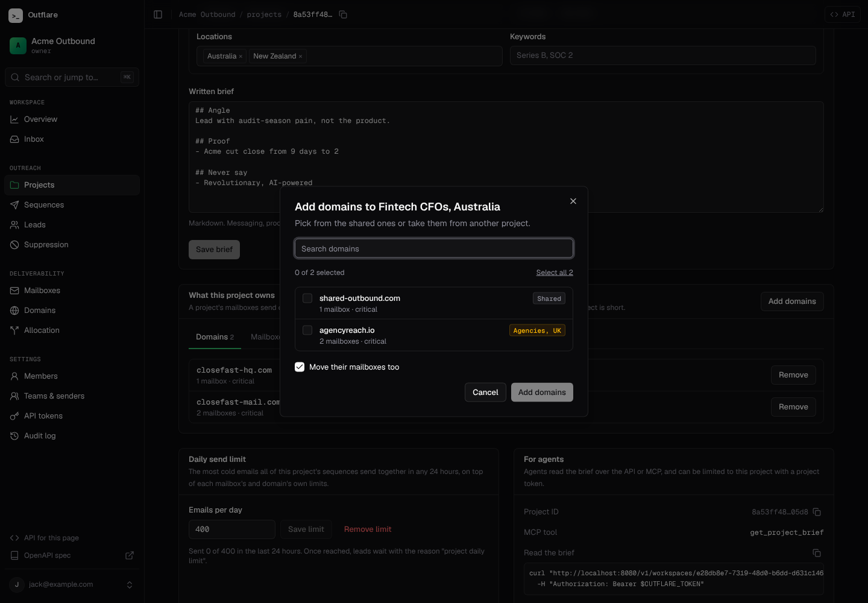Open the API button in header
This screenshot has height=603, width=868.
[x=843, y=14]
